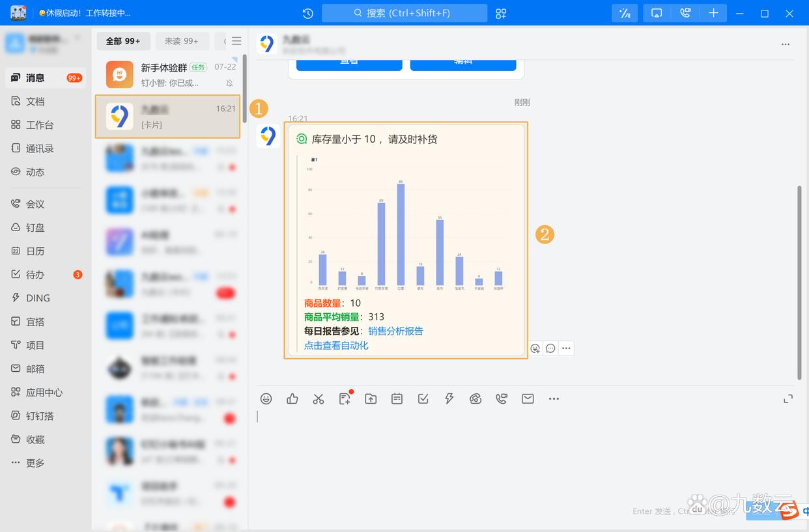Image resolution: width=809 pixels, height=532 pixels.
Task: Open the emoji picker in the input toolbar
Action: pyautogui.click(x=266, y=399)
